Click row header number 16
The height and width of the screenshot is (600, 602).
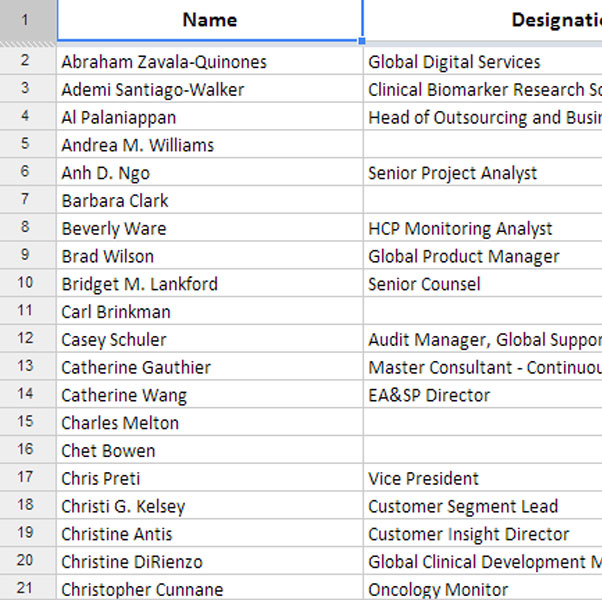coord(25,451)
